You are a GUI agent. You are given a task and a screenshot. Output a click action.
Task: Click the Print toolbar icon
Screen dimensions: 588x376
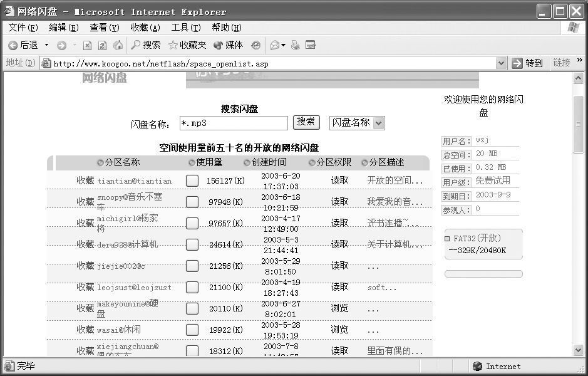pyautogui.click(x=296, y=45)
